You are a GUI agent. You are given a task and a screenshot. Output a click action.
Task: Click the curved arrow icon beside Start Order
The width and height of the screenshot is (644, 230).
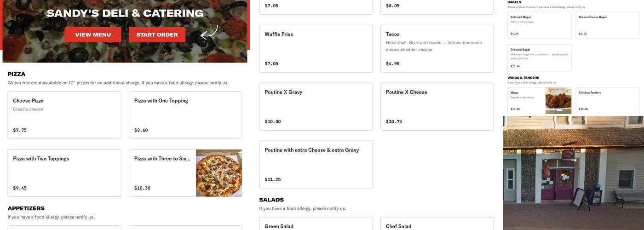click(209, 33)
